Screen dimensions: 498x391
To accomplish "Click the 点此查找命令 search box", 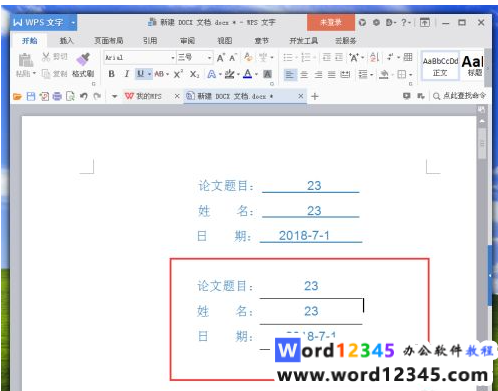I will coord(460,96).
